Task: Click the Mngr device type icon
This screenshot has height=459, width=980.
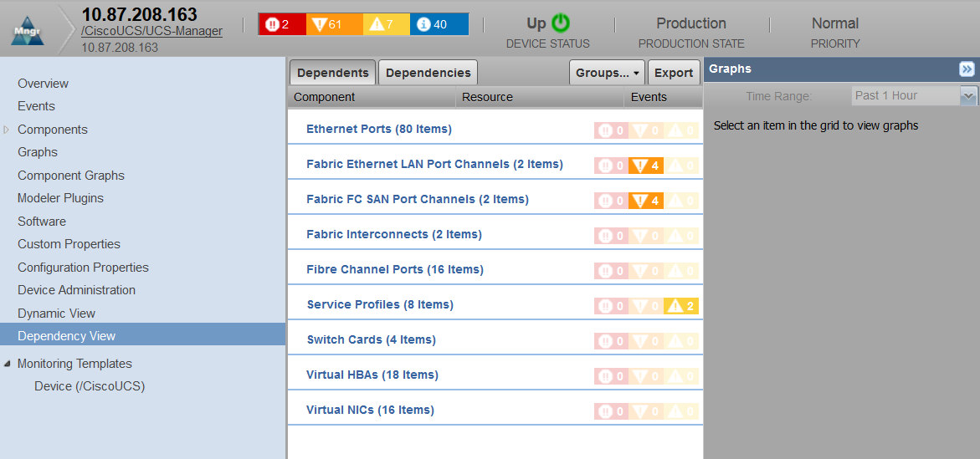Action: tap(28, 32)
